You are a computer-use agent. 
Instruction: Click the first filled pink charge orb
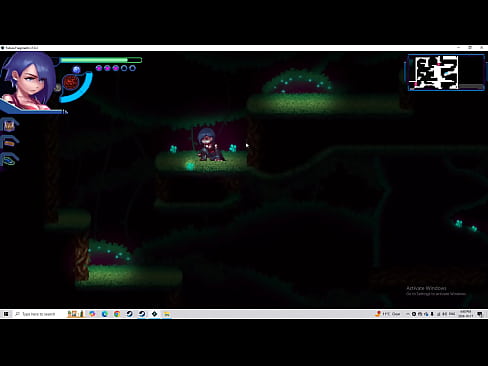99,68
